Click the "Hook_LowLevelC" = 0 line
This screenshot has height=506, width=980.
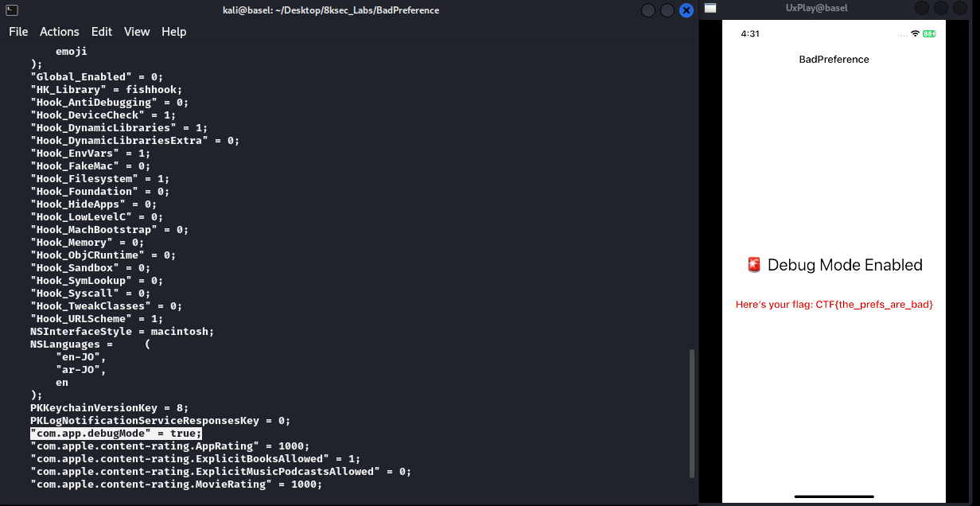tap(96, 217)
